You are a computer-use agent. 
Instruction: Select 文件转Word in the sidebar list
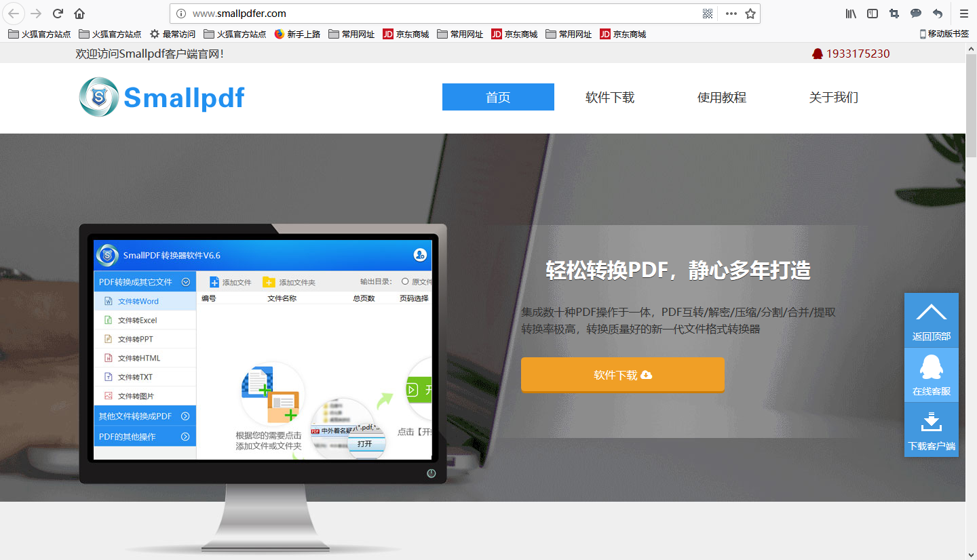(145, 301)
